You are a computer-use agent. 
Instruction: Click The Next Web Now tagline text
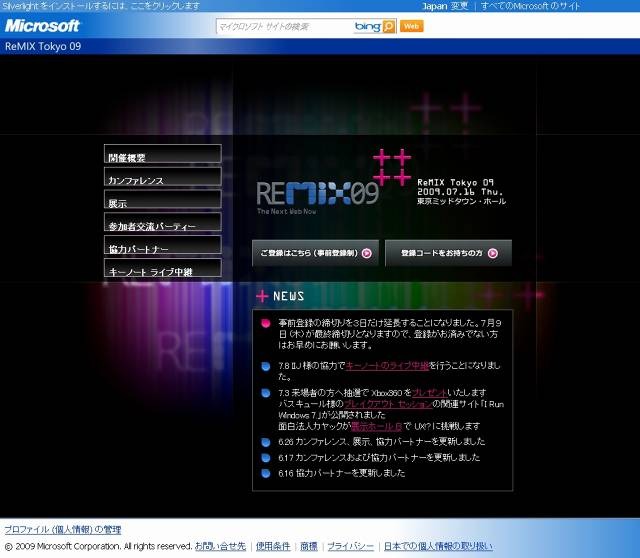[287, 211]
